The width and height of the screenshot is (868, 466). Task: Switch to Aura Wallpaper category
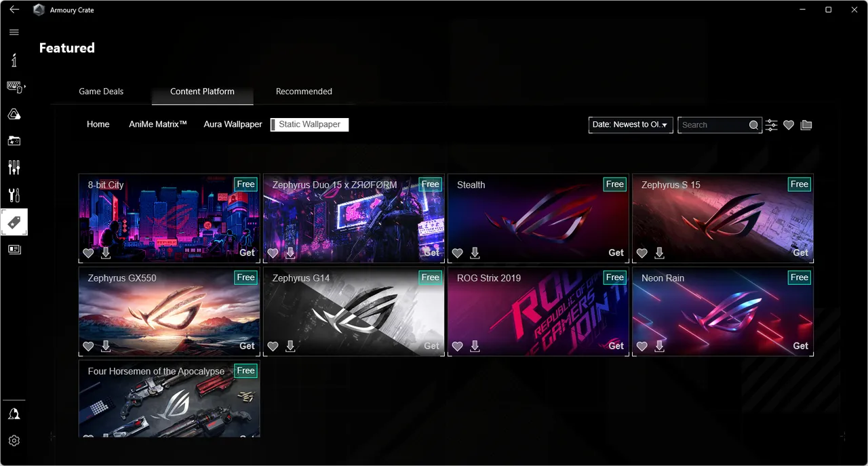[233, 125]
